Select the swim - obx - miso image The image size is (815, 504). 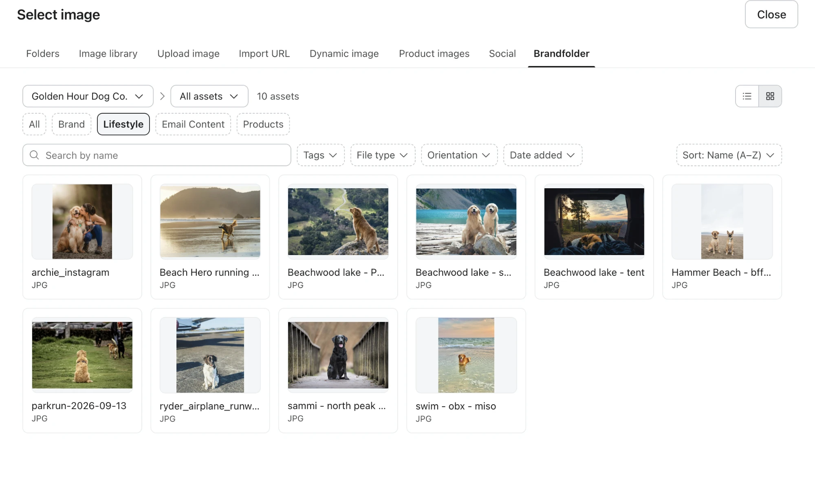(466, 355)
